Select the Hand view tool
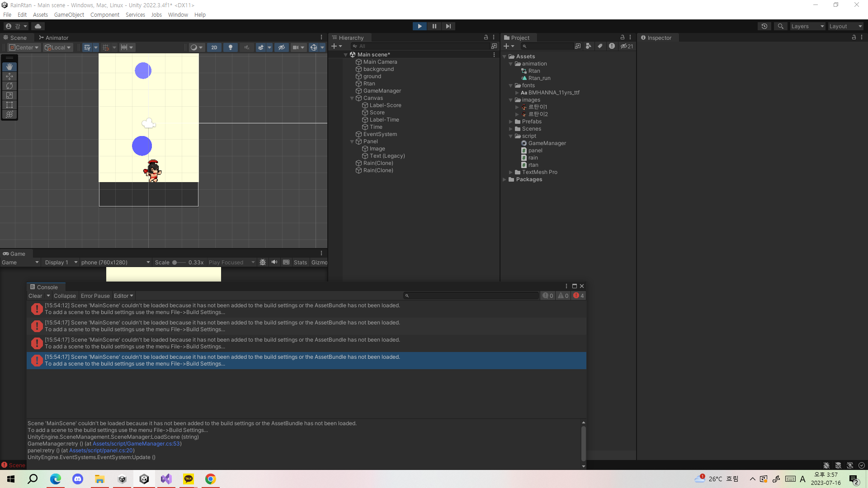Image resolution: width=868 pixels, height=488 pixels. [9, 66]
